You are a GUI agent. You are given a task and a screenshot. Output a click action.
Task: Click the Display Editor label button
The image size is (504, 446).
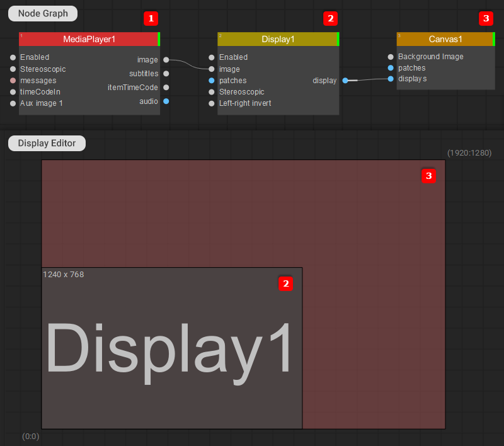(x=47, y=143)
